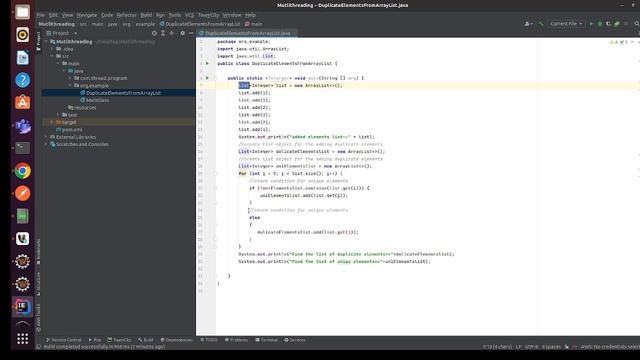
Task: Open the Help icon in the dock
Action: click(x=22, y=80)
